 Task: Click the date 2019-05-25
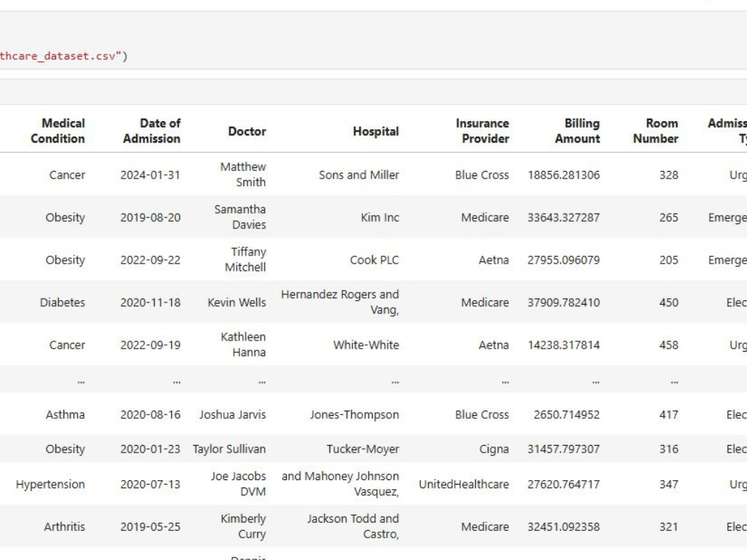tap(150, 526)
